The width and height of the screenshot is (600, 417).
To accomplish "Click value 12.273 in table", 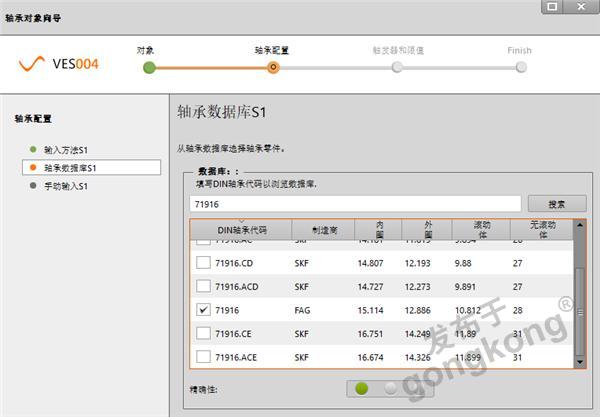I will [417, 287].
